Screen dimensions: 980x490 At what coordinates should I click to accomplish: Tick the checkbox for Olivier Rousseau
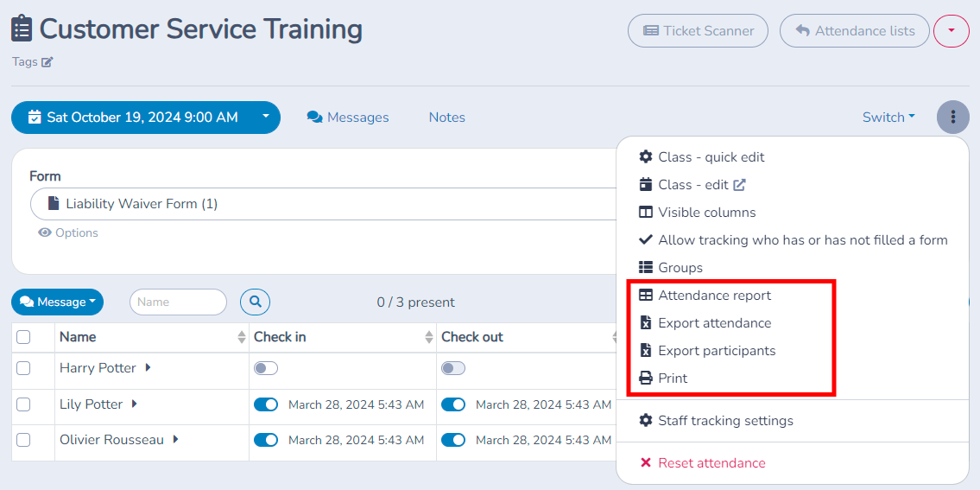pyautogui.click(x=23, y=440)
